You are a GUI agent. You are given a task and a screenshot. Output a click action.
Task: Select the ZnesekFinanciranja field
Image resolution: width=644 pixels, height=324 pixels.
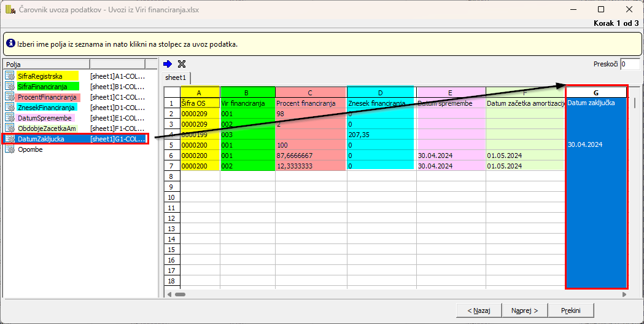click(x=47, y=108)
